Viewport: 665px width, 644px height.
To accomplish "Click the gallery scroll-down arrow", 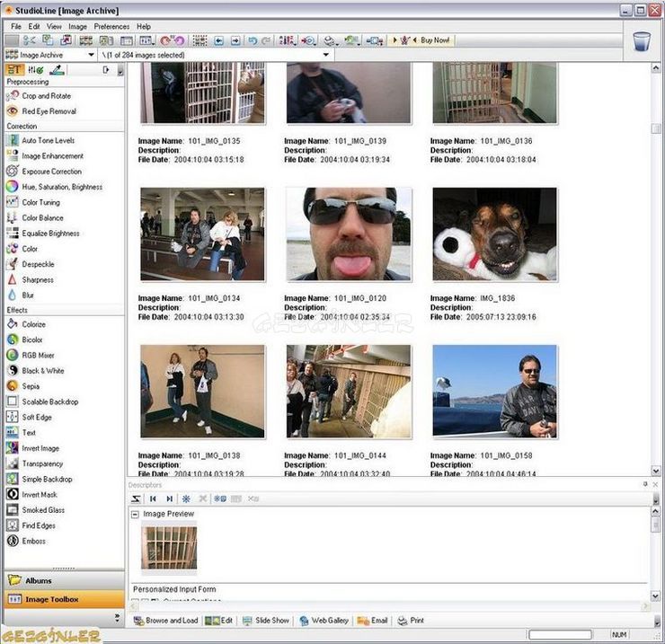I will point(656,471).
